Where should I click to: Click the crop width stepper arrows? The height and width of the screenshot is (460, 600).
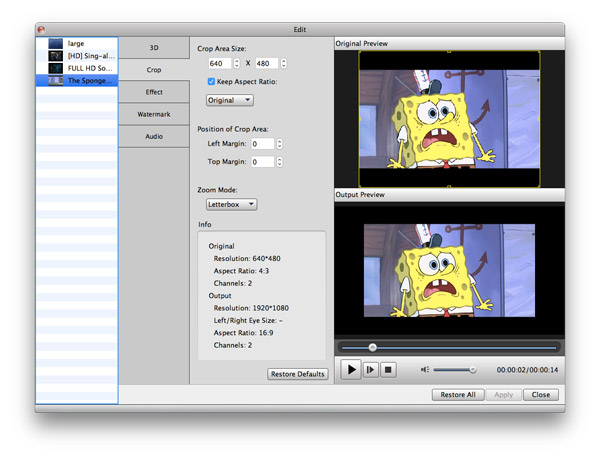point(236,63)
